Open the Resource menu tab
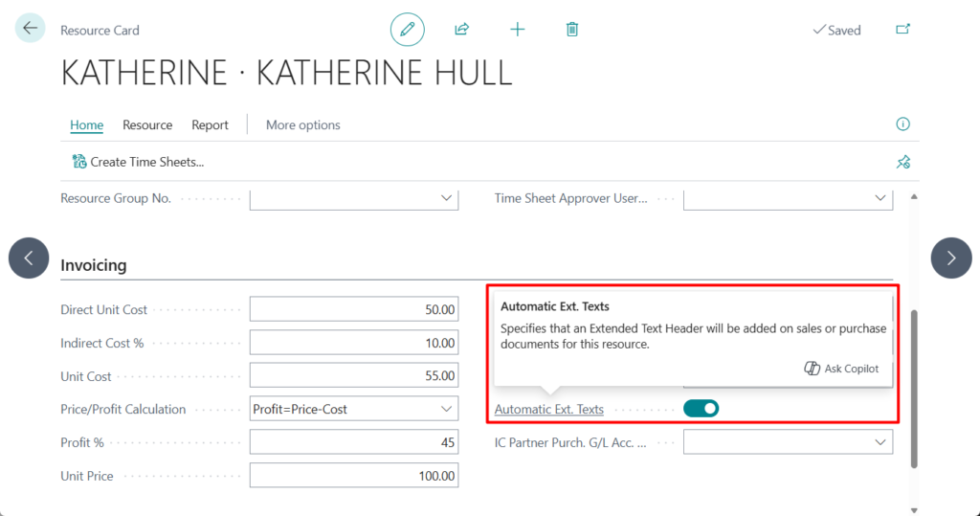 pyautogui.click(x=147, y=124)
